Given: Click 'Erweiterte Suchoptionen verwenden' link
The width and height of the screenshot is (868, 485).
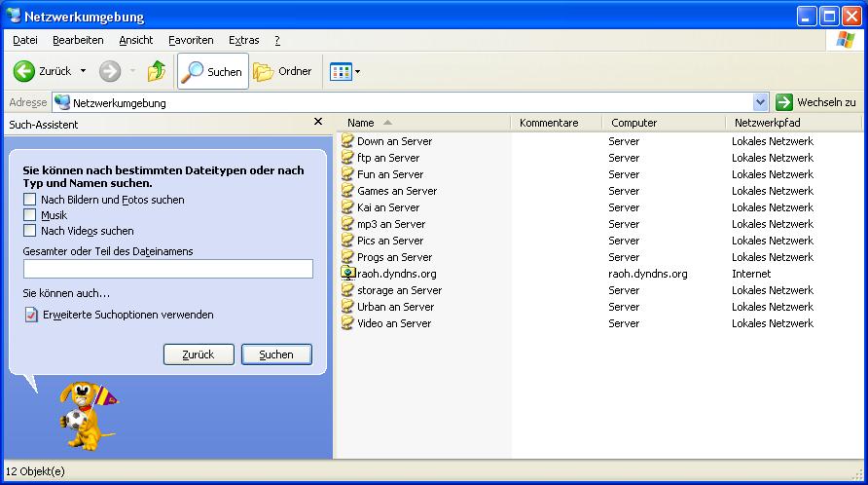Looking at the screenshot, I should (x=127, y=315).
